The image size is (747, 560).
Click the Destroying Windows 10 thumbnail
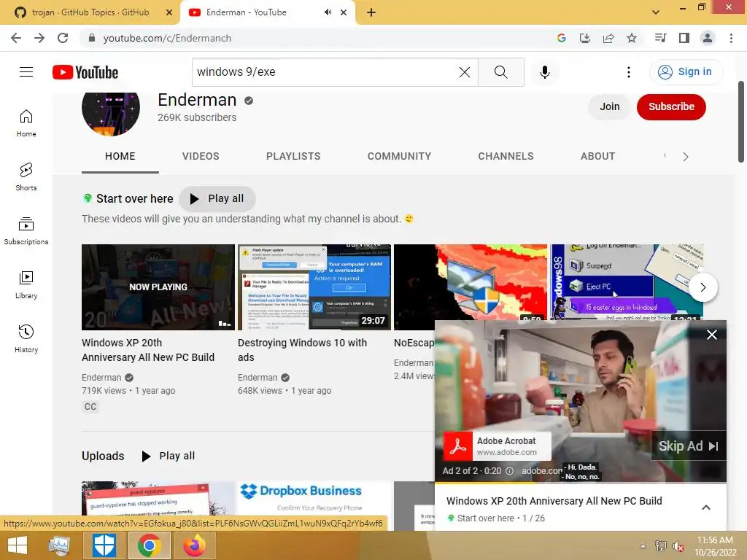coord(314,287)
